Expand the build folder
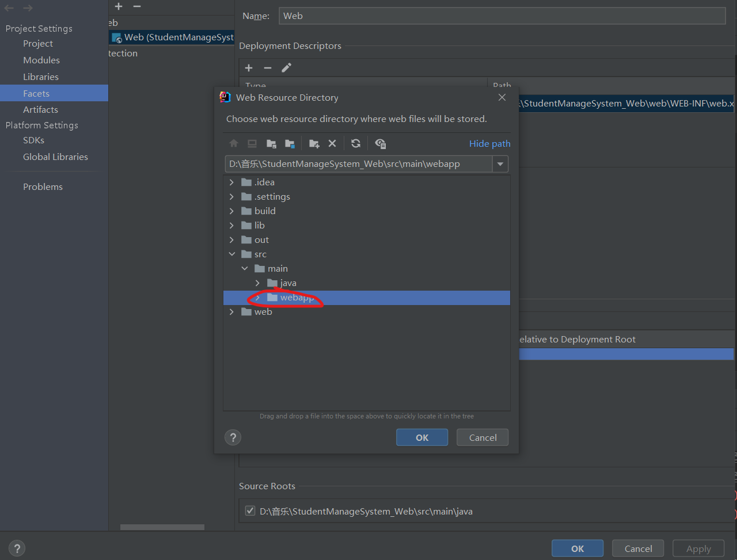 [231, 211]
